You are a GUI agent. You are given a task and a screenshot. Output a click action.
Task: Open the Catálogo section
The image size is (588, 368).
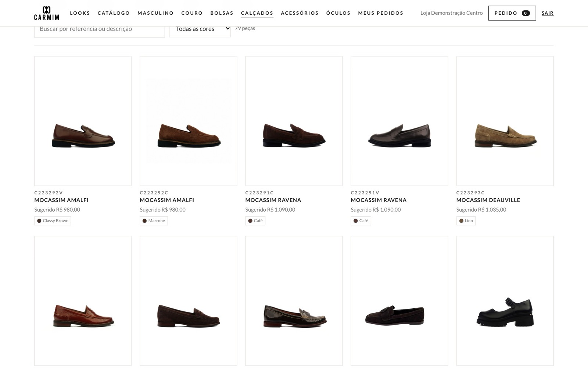(x=114, y=13)
